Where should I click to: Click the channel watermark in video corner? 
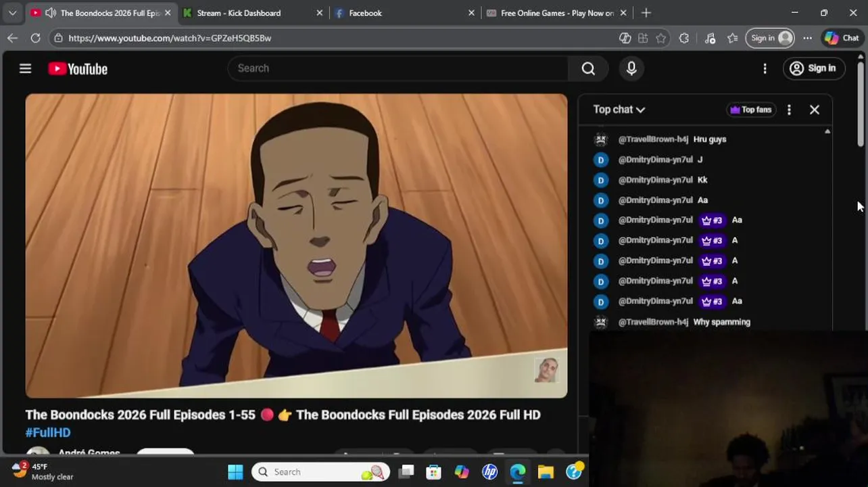546,371
